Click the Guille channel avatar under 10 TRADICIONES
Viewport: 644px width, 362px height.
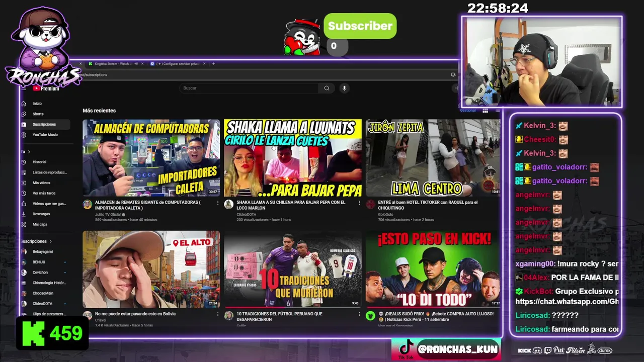tap(229, 316)
